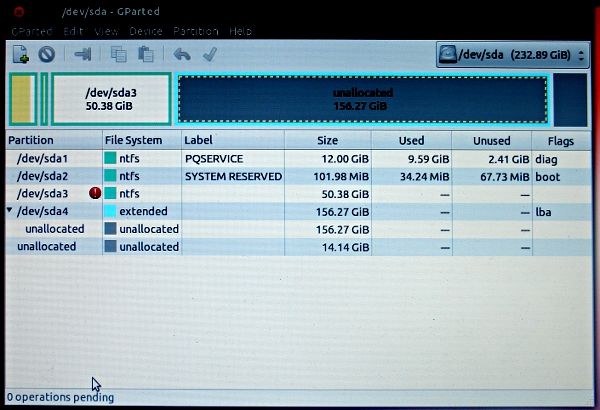Sort by the Partition column header
Screen dimensions: 600x410
(x=54, y=140)
